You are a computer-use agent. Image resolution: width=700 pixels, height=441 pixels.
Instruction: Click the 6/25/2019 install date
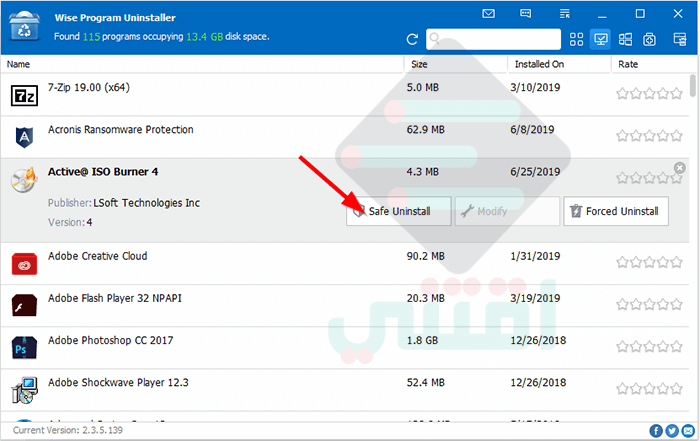535,172
